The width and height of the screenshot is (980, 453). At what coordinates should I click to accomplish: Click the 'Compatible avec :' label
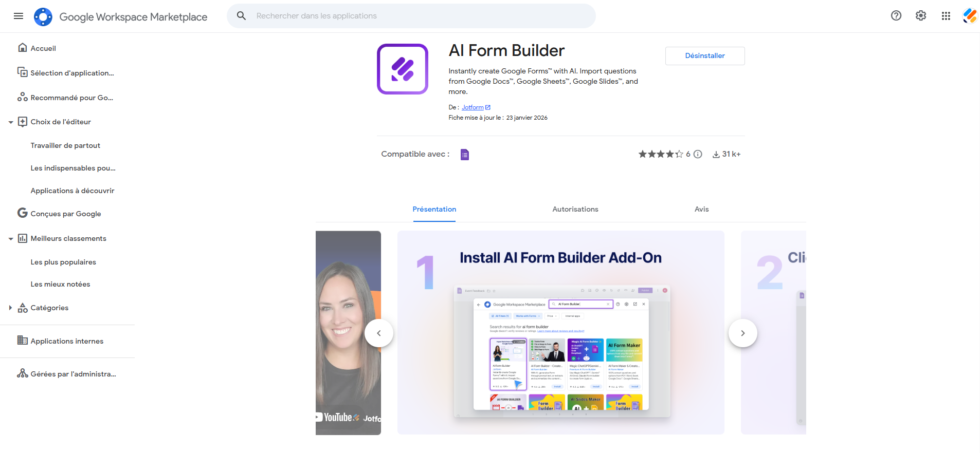click(x=415, y=154)
